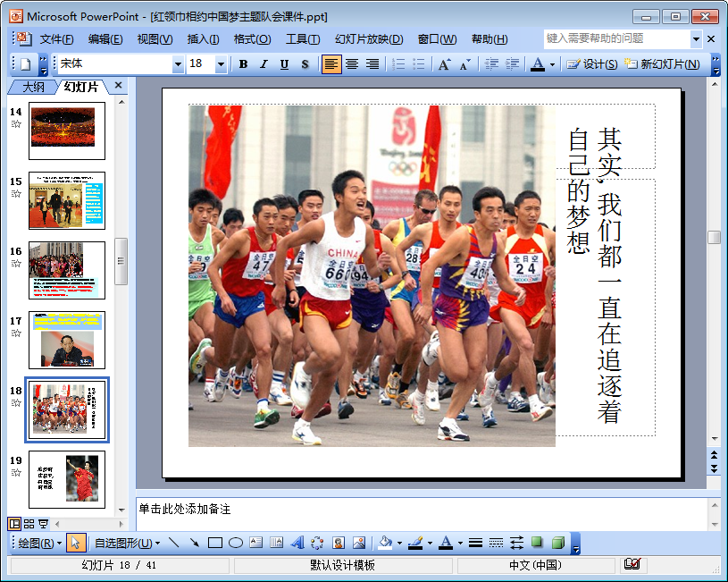Select slide 17 thumbnail

[67, 341]
